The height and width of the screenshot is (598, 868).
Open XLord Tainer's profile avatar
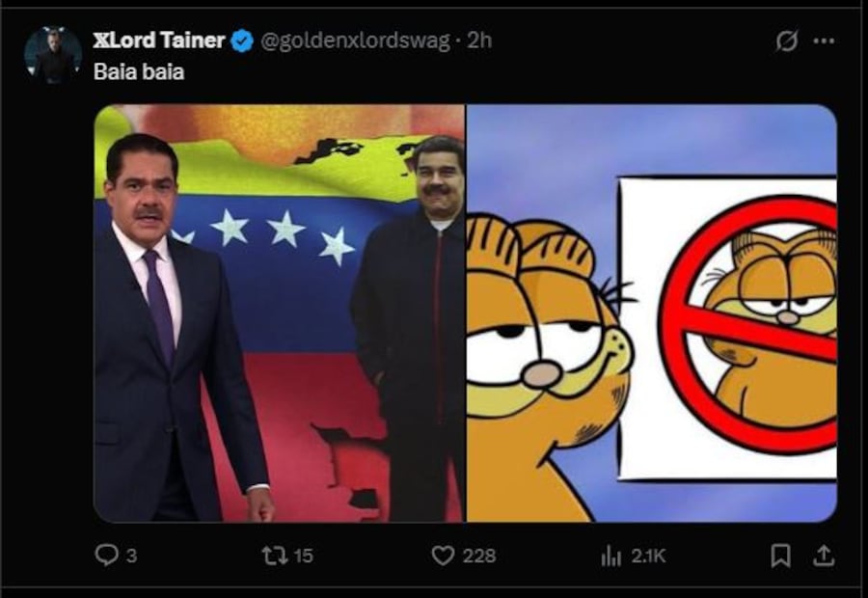pos(53,55)
